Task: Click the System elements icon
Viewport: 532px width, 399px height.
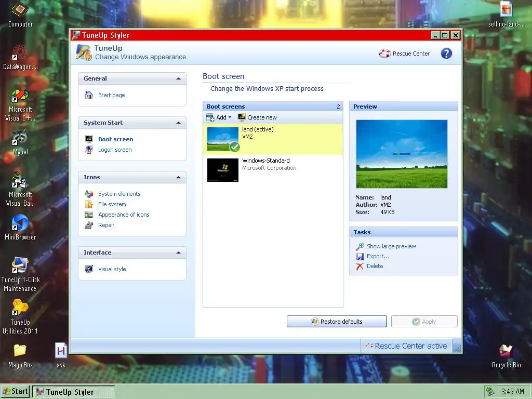Action: 89,194
